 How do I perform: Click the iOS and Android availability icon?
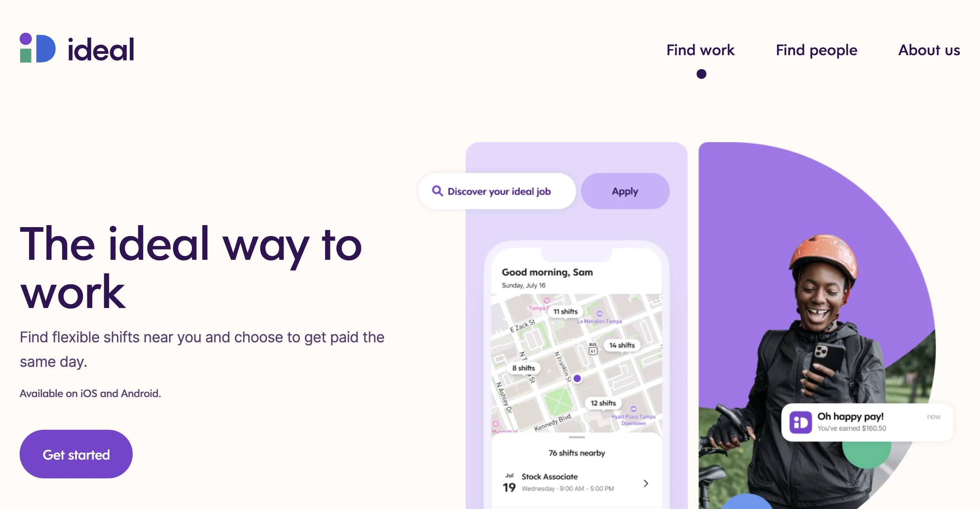91,393
